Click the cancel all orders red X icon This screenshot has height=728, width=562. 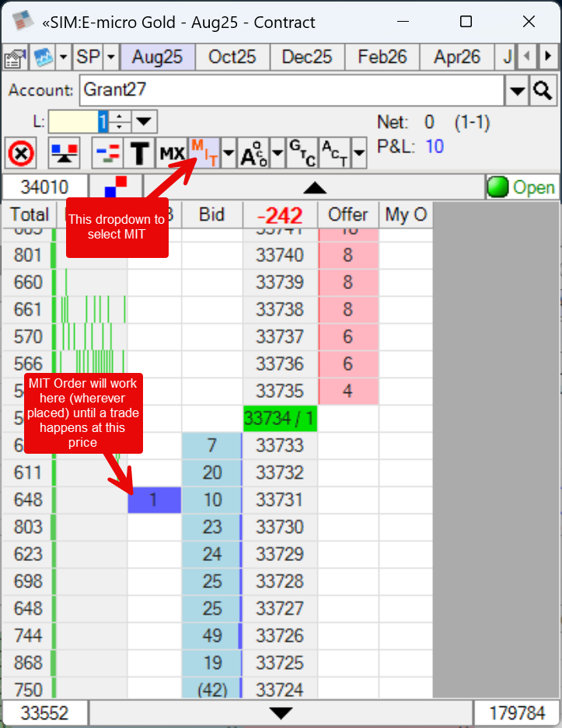pyautogui.click(x=20, y=153)
